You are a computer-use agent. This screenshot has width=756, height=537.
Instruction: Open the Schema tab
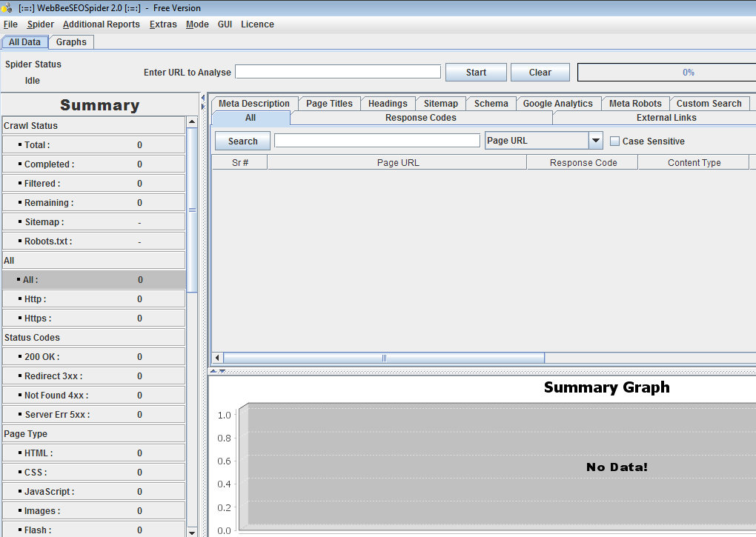click(x=491, y=104)
